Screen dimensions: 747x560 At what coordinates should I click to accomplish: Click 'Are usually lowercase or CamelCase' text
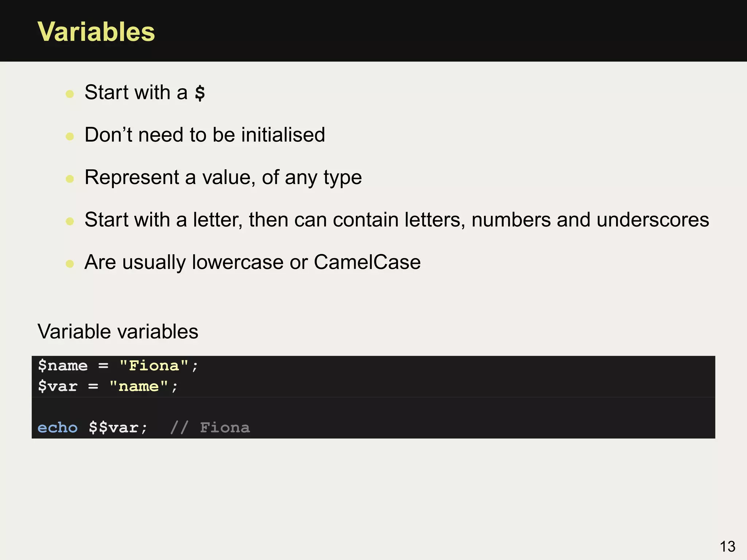(x=252, y=262)
